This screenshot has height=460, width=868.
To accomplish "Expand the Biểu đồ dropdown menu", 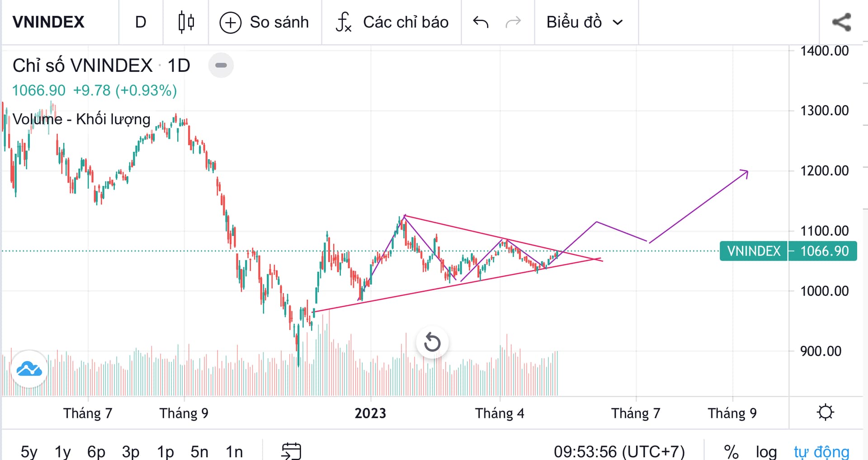I will click(585, 22).
